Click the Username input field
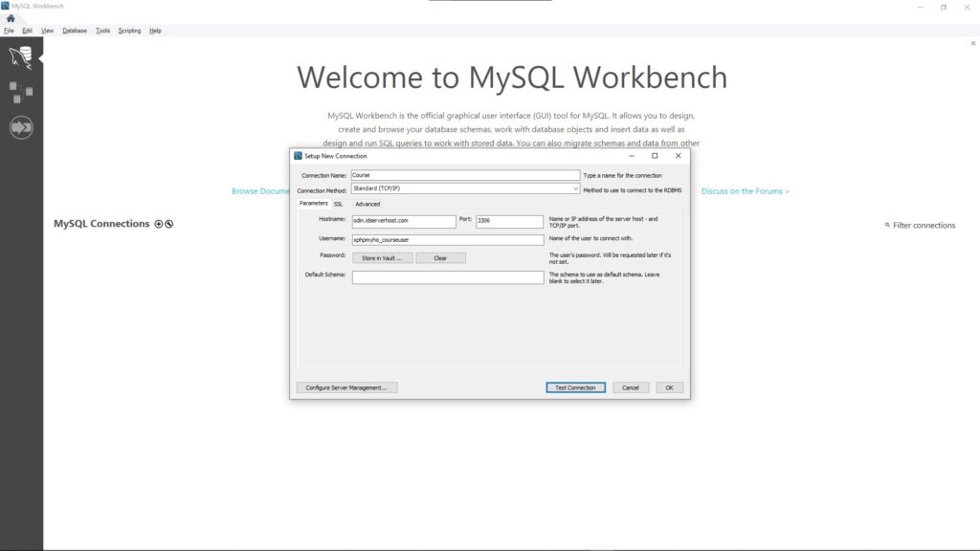Screen dimensions: 980x551 pyautogui.click(x=448, y=240)
